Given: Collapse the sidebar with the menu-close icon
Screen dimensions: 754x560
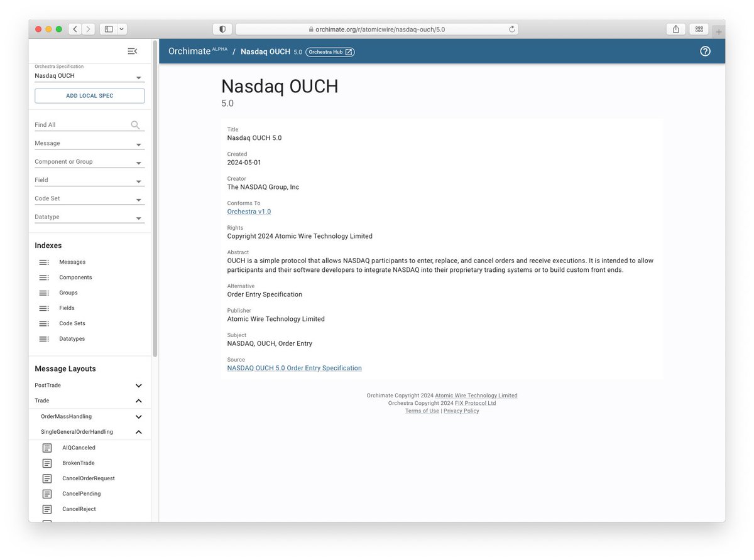Looking at the screenshot, I should pyautogui.click(x=132, y=51).
